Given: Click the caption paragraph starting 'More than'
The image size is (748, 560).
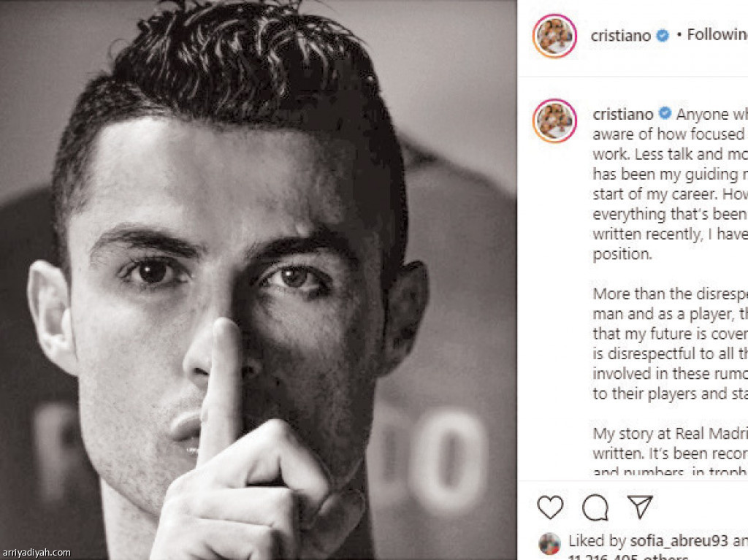Looking at the screenshot, I should (671, 343).
